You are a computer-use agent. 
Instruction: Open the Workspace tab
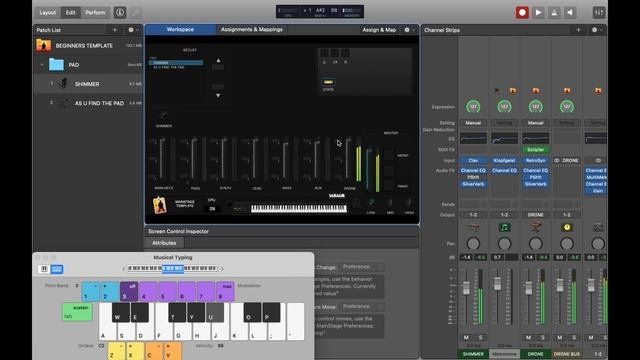180,29
